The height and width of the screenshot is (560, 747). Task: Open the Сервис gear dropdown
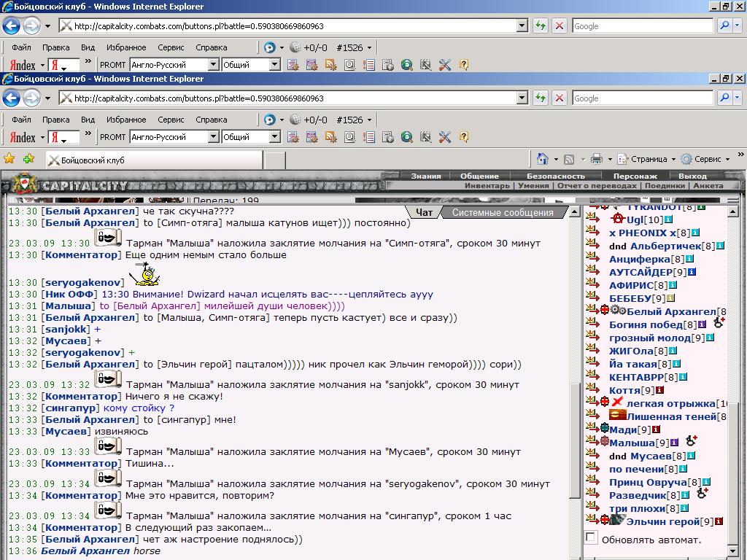point(705,159)
